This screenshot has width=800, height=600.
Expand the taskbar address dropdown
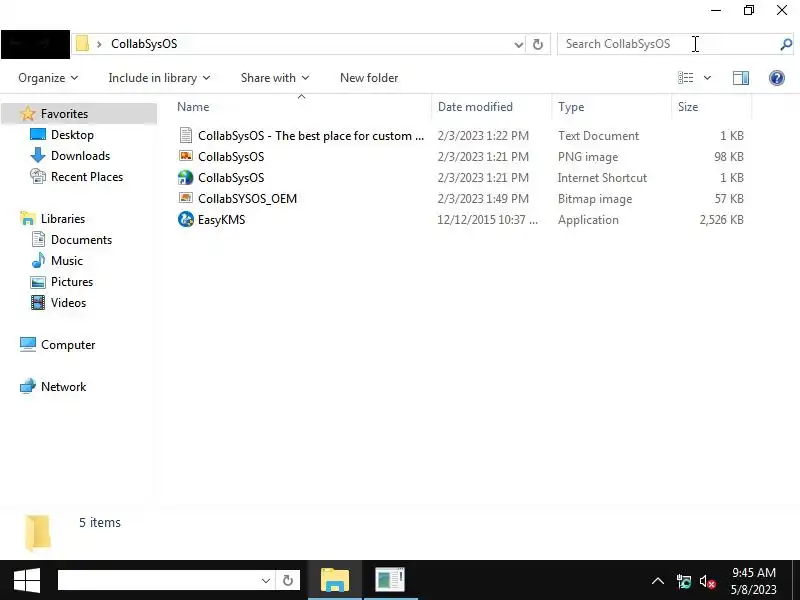(x=265, y=581)
